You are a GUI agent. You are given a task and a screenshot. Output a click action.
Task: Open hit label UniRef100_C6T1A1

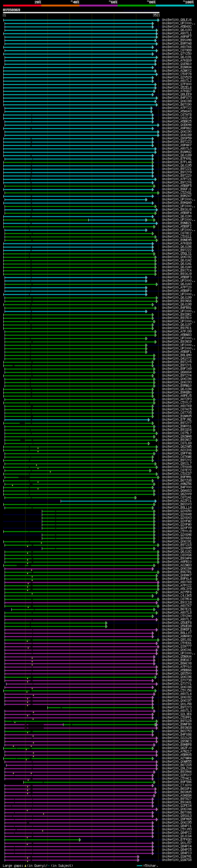point(177,497)
